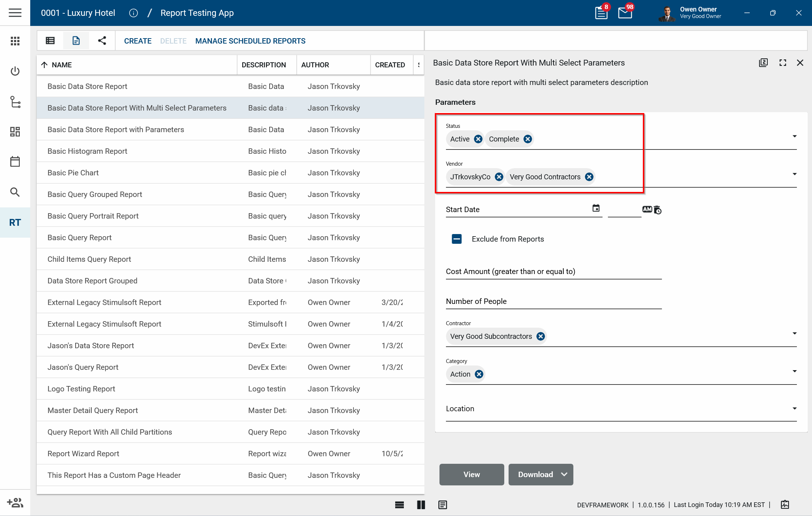Remove the Very Good Contractors vendor chip
Image resolution: width=812 pixels, height=516 pixels.
click(589, 177)
